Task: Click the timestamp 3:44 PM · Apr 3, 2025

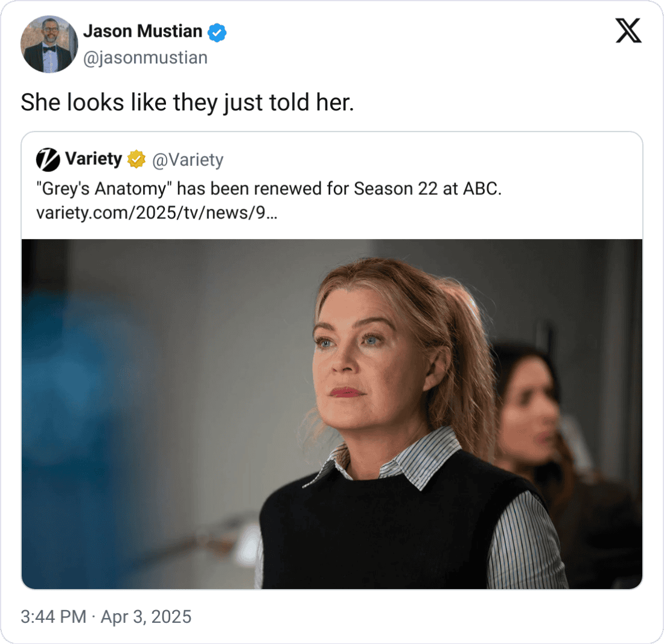Action: (x=106, y=617)
